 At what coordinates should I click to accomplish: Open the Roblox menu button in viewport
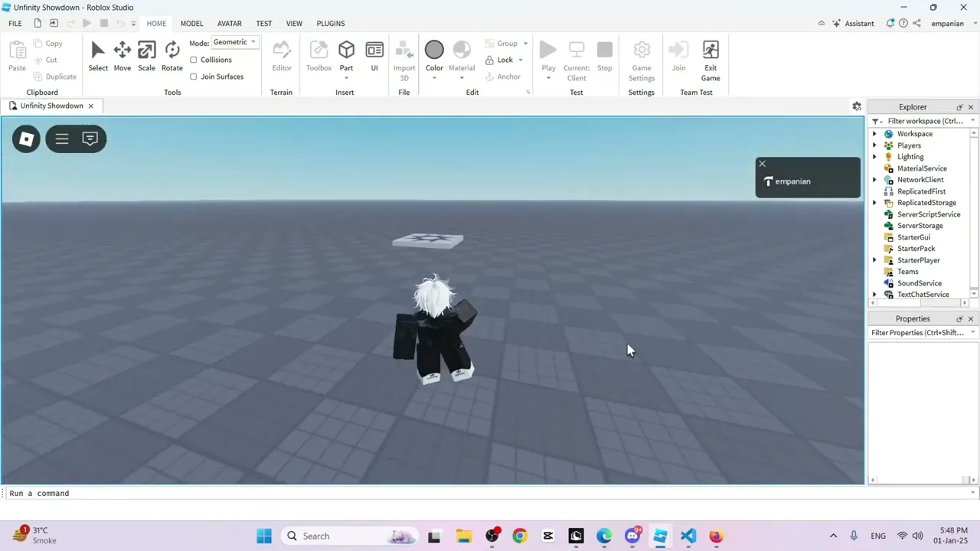(x=26, y=139)
